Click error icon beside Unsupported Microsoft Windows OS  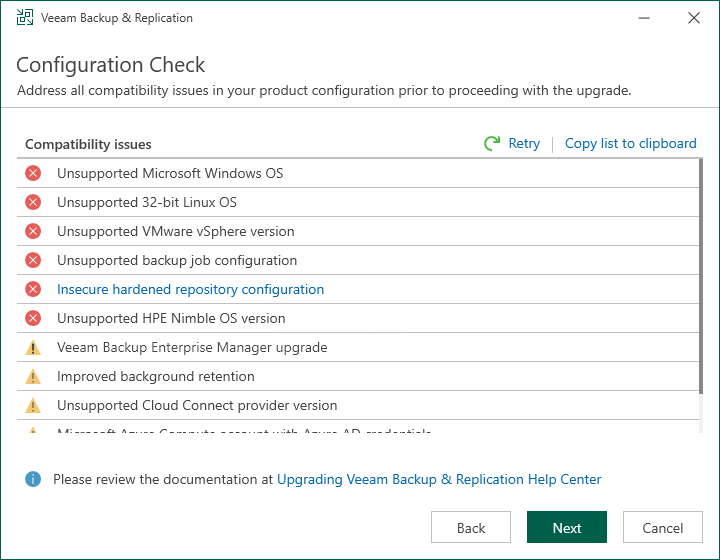tap(33, 173)
